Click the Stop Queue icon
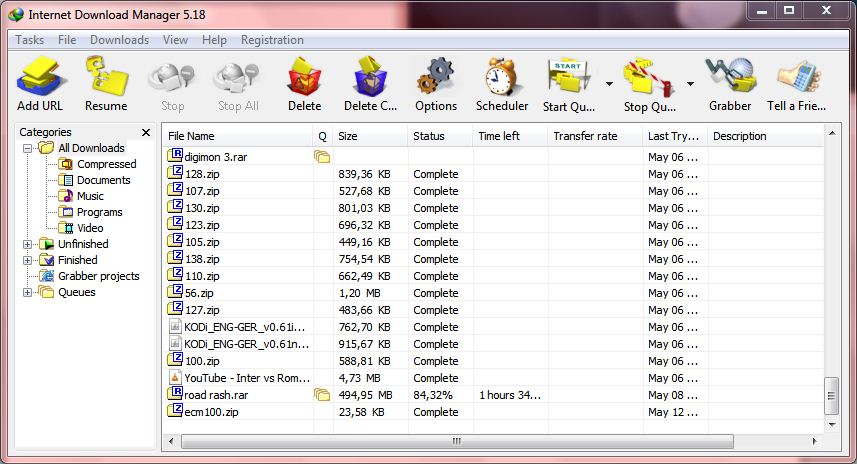This screenshot has width=857, height=464. pyautogui.click(x=648, y=78)
